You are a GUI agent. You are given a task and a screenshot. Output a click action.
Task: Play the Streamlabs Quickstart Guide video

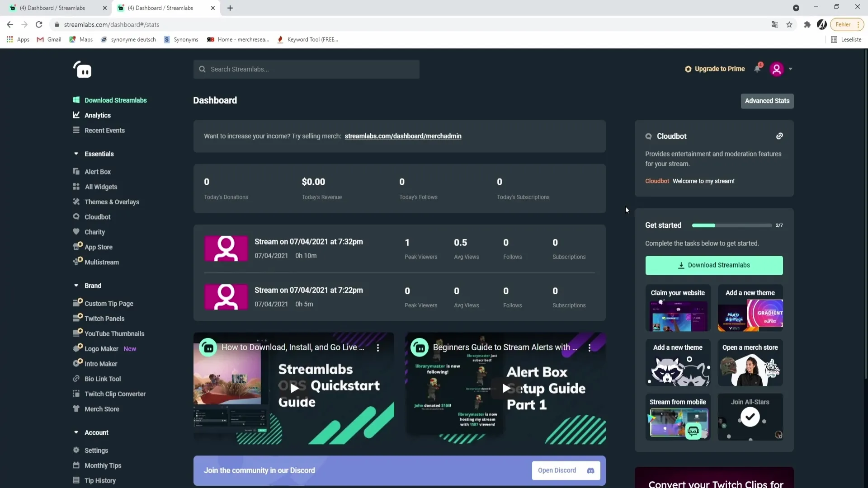pyautogui.click(x=294, y=388)
